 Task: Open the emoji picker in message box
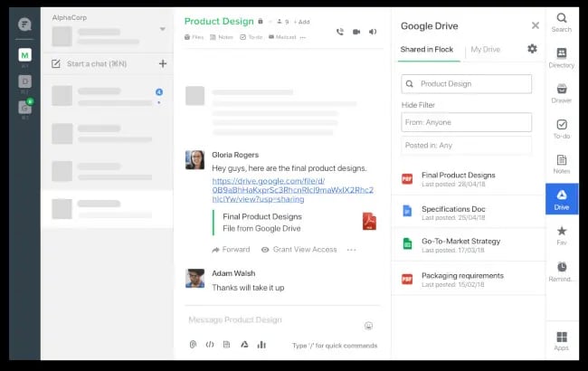click(368, 325)
